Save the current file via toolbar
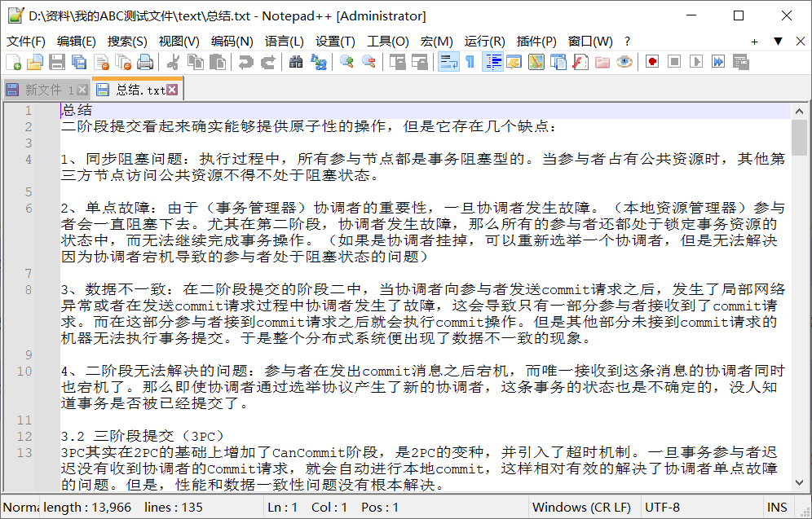This screenshot has width=812, height=519. (56, 62)
